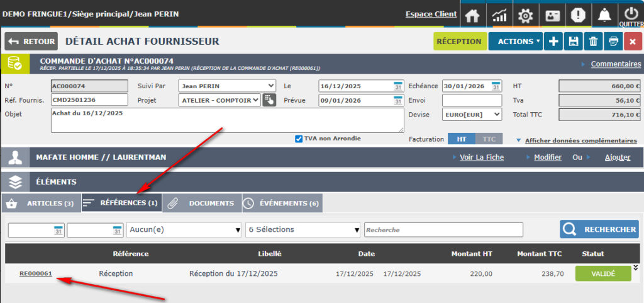Save the order with floppy disk icon
This screenshot has height=303, width=644.
tap(573, 42)
